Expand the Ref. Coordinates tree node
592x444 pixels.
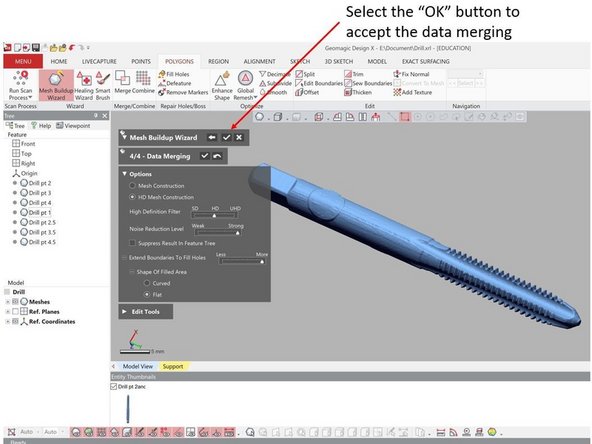[7, 321]
